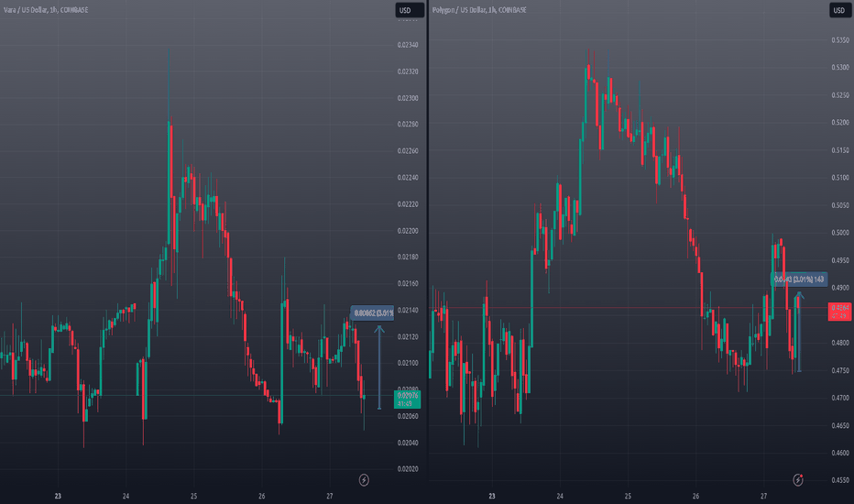Click date 27 on the Vara chart time axis

(330, 497)
